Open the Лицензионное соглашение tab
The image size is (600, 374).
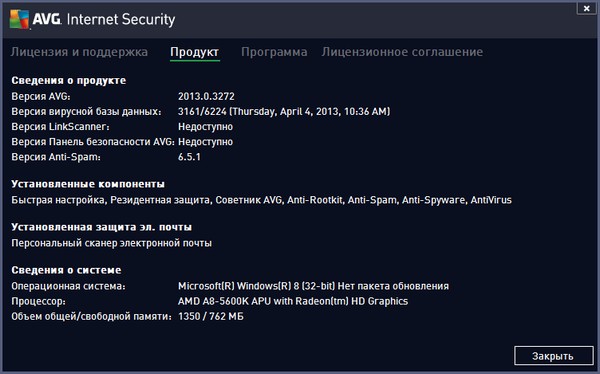(402, 52)
